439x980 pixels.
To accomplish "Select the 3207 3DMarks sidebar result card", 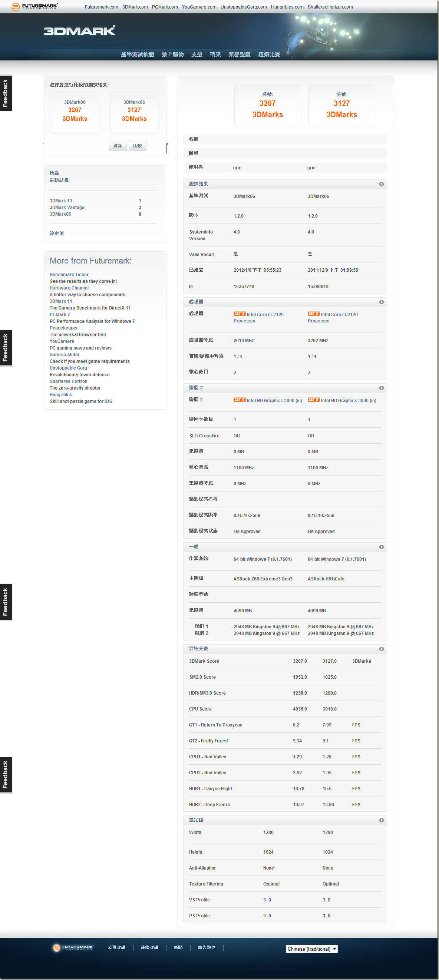I will pos(75,113).
